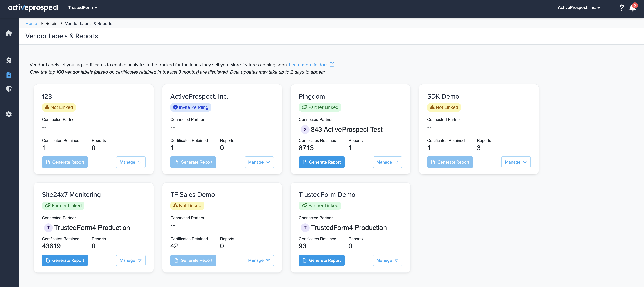Click the Vendor Labels & Reports page heading
This screenshot has height=287, width=644.
[x=62, y=36]
